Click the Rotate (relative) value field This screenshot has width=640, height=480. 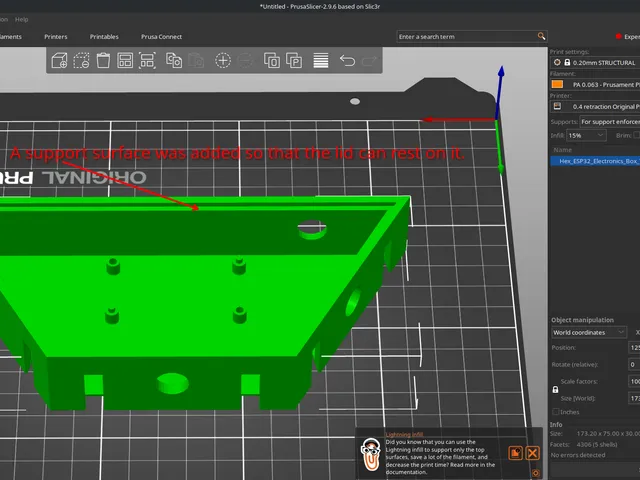coord(634,364)
